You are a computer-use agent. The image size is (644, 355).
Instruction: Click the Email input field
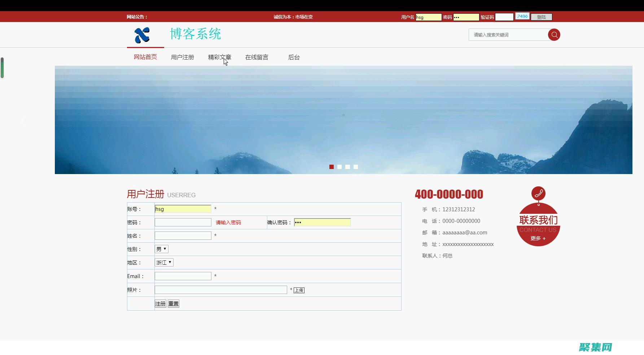(x=183, y=276)
